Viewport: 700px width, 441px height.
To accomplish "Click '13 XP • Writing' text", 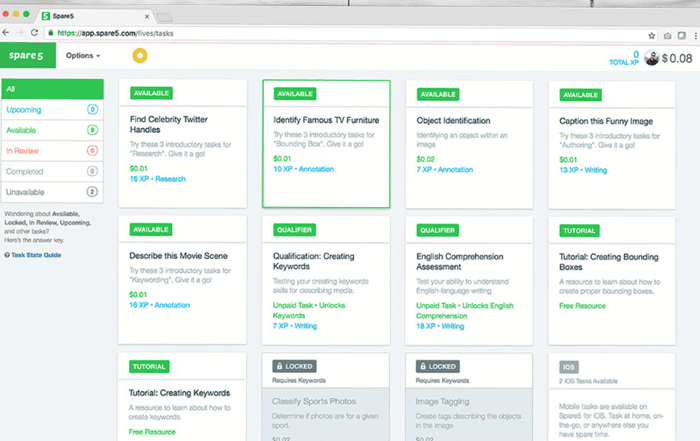I will [583, 170].
